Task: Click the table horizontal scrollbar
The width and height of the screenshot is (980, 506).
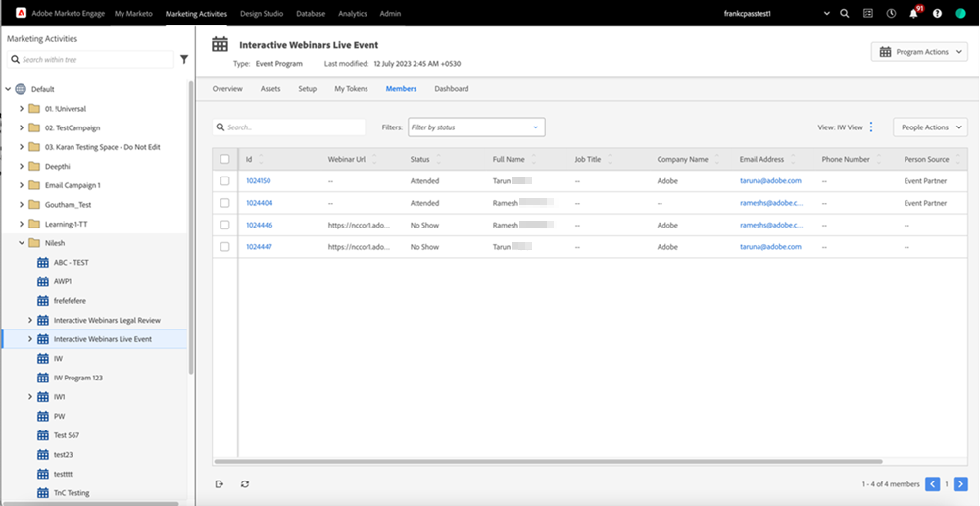Action: pyautogui.click(x=548, y=462)
